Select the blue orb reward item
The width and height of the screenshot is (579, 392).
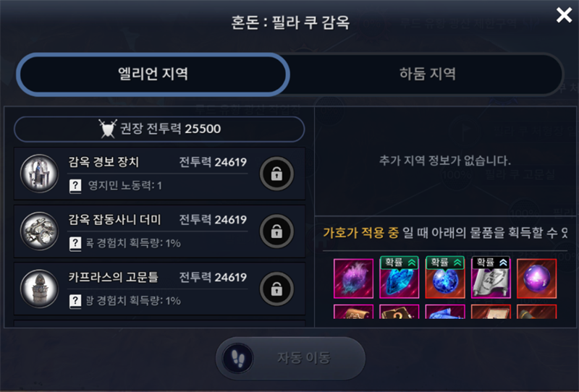click(445, 277)
